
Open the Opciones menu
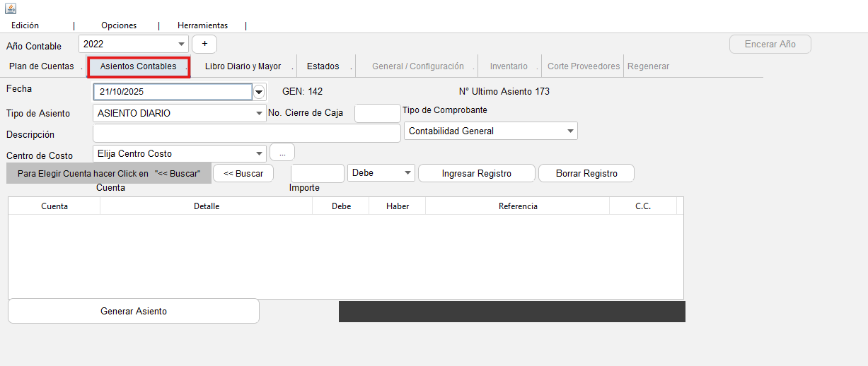click(x=119, y=25)
